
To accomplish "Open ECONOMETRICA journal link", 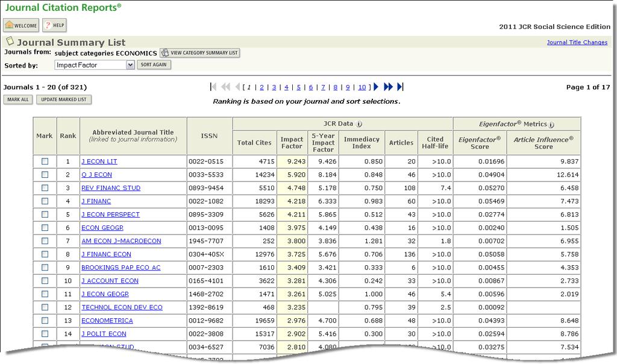I will tap(107, 321).
